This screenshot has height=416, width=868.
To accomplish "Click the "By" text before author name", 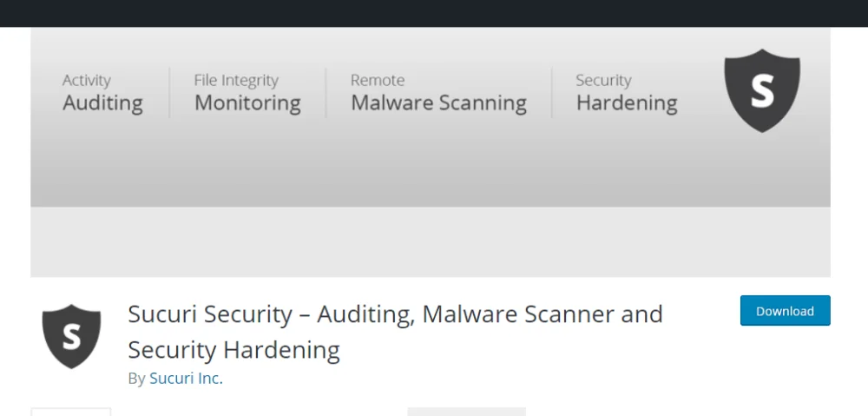I will [136, 378].
